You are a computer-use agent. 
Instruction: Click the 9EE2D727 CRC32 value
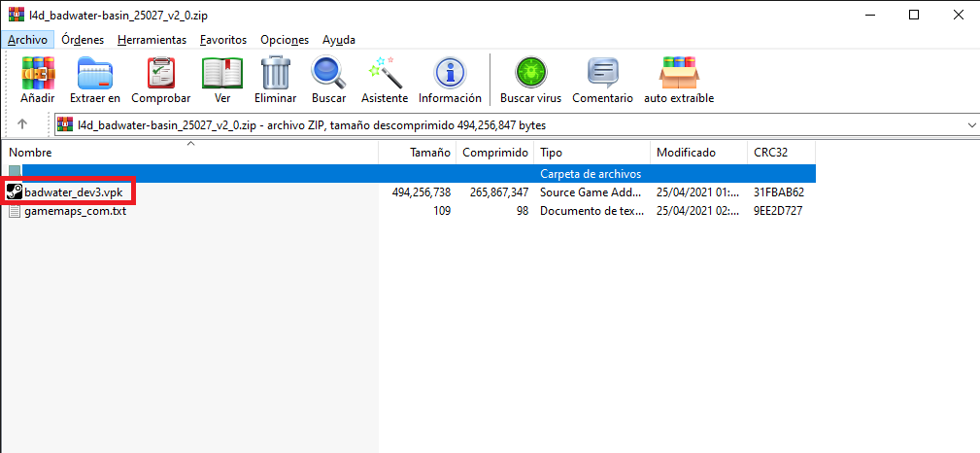pyautogui.click(x=778, y=212)
